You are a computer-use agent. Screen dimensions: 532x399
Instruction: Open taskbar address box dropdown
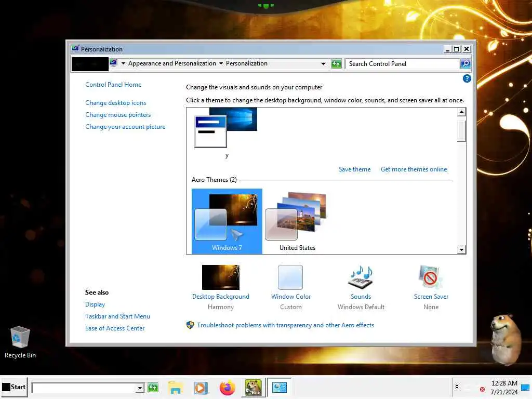tap(140, 388)
